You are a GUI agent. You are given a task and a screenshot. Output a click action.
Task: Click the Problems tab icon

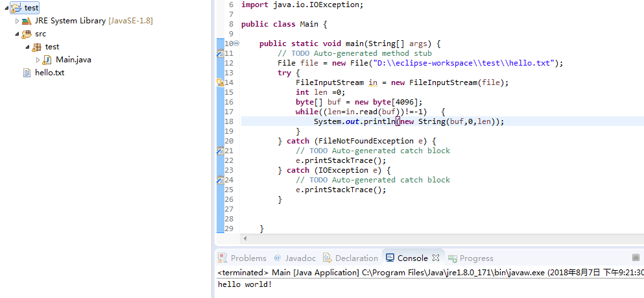(222, 258)
